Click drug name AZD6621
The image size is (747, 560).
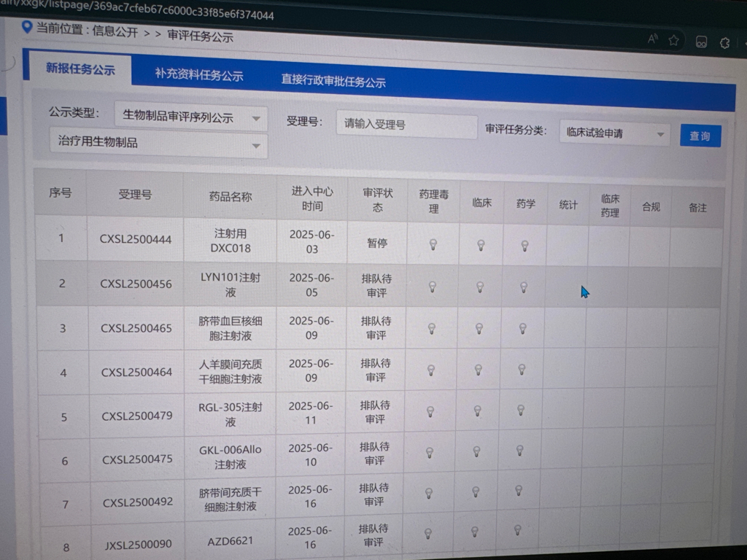pyautogui.click(x=231, y=542)
